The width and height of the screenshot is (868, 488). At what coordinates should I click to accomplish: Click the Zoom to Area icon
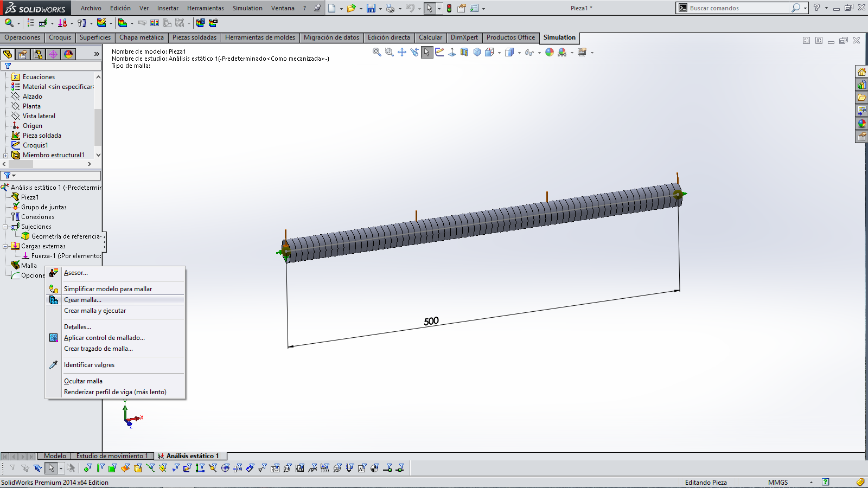[x=390, y=52]
